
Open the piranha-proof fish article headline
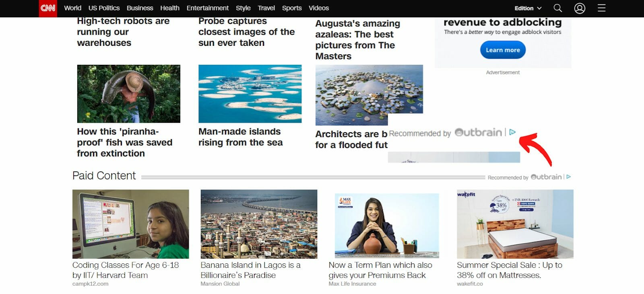pos(124,142)
